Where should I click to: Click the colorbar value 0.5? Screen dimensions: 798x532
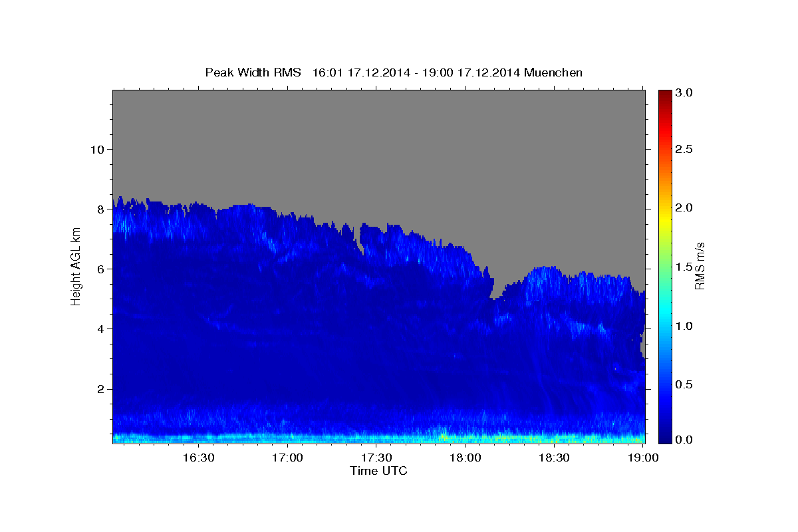click(x=685, y=384)
